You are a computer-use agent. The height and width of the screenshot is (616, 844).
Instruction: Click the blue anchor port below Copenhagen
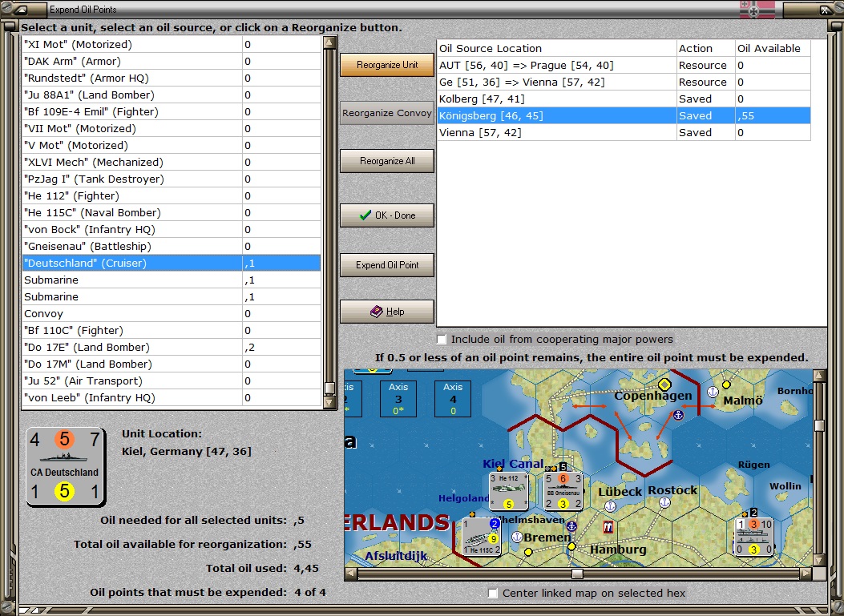[678, 415]
